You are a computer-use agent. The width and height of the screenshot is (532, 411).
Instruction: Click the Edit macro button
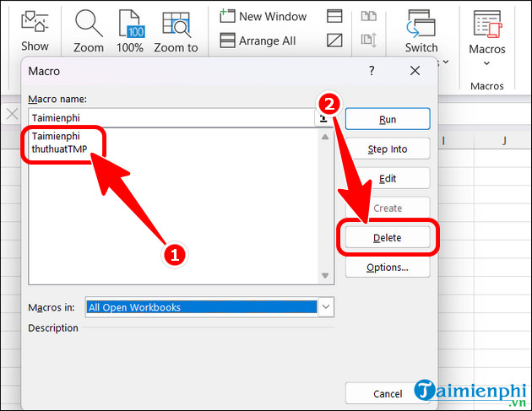388,178
